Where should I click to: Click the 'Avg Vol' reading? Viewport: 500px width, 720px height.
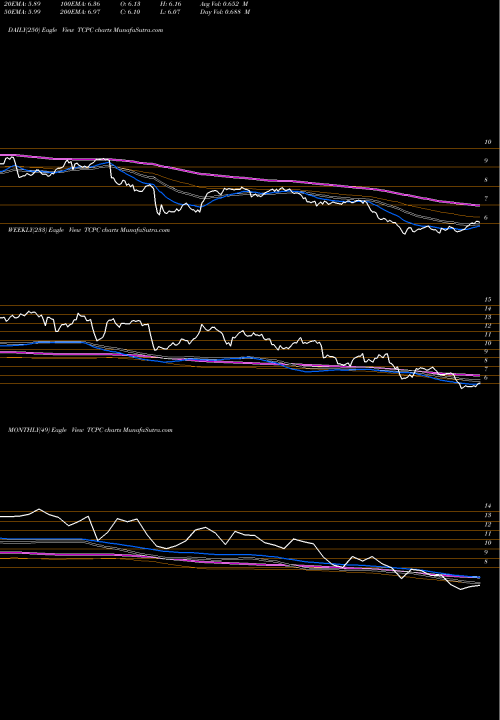pyautogui.click(x=225, y=4)
